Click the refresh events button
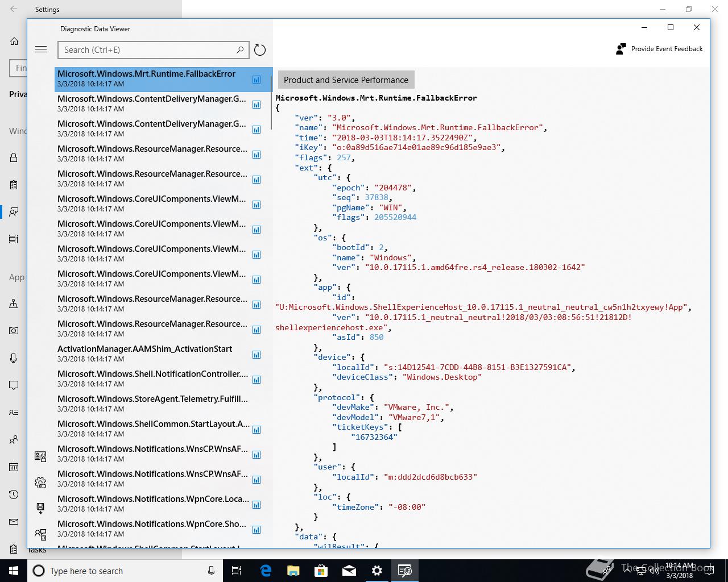The image size is (728, 582). coord(260,50)
